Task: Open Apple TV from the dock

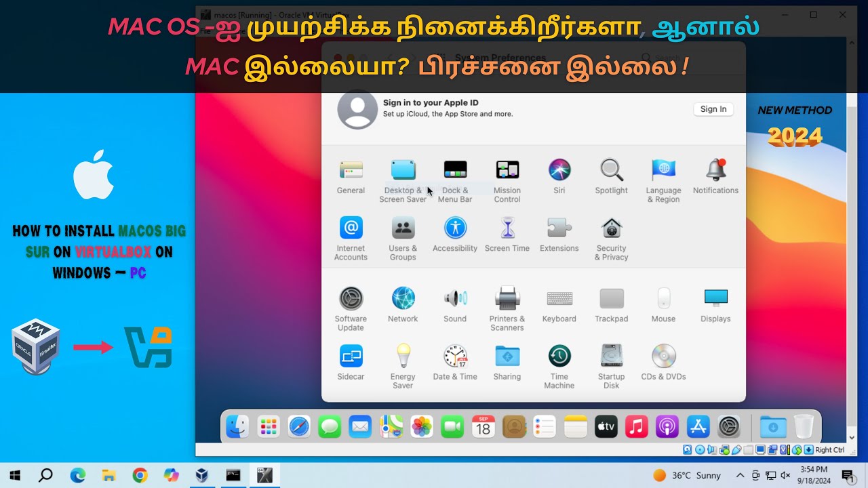Action: 606,427
